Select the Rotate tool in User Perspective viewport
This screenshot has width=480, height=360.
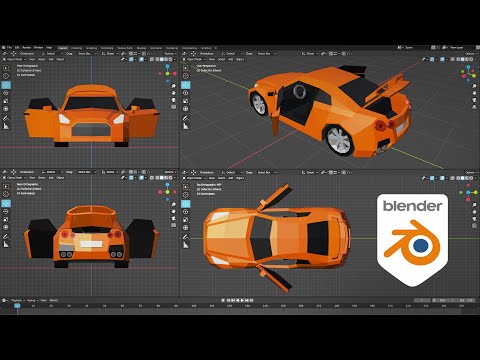click(186, 93)
